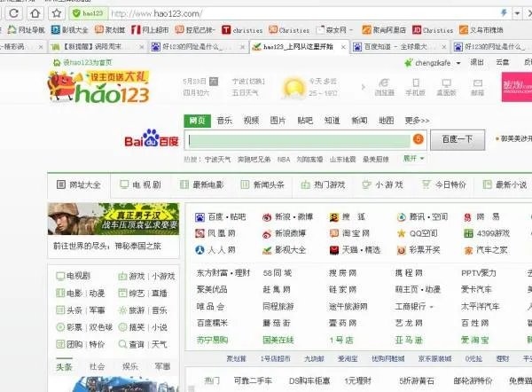Screen dimensions: 532x392
Task: Switch to the 娱乐 news tab
Action: pyautogui.click(x=130, y=366)
